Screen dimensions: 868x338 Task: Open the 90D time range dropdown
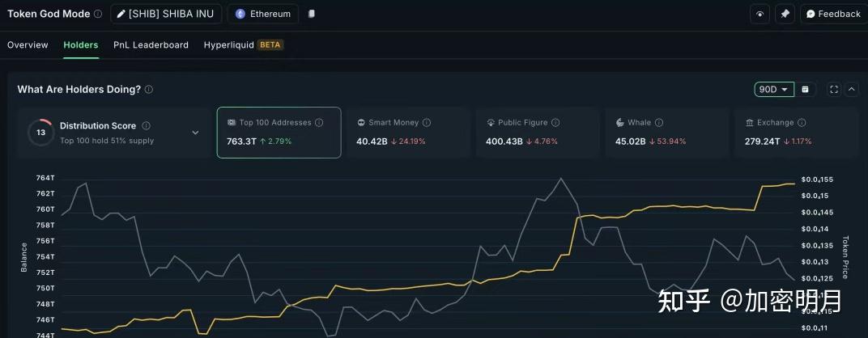pos(773,89)
